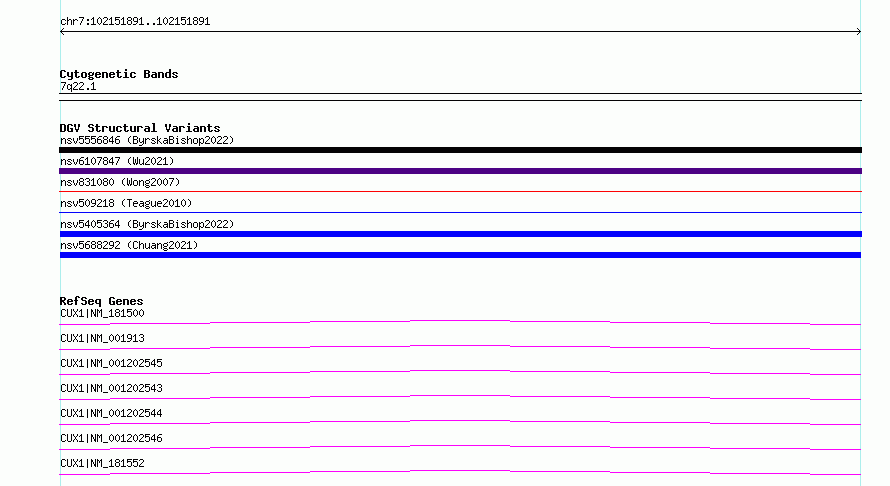Open variant nsv831080 (Wong2007) label
The width and height of the screenshot is (890, 486).
pyautogui.click(x=120, y=182)
